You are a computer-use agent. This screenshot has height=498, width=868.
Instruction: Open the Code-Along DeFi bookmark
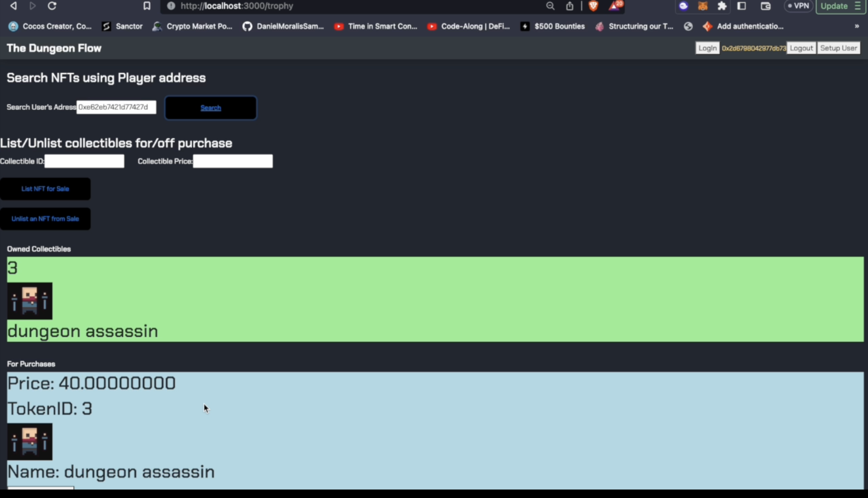(468, 26)
